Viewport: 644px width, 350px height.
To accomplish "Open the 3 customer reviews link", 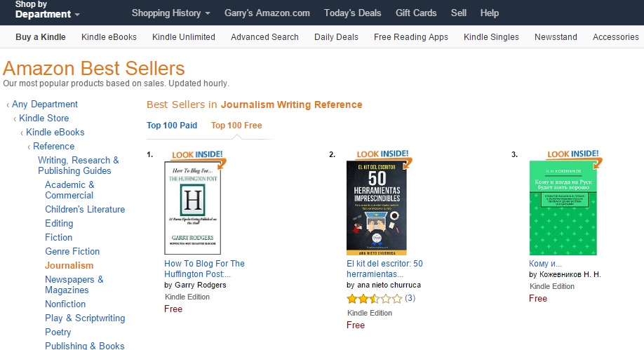I will [410, 298].
